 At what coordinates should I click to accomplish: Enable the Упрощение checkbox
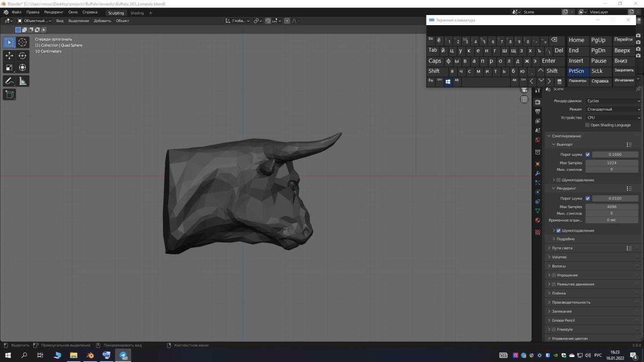click(554, 275)
